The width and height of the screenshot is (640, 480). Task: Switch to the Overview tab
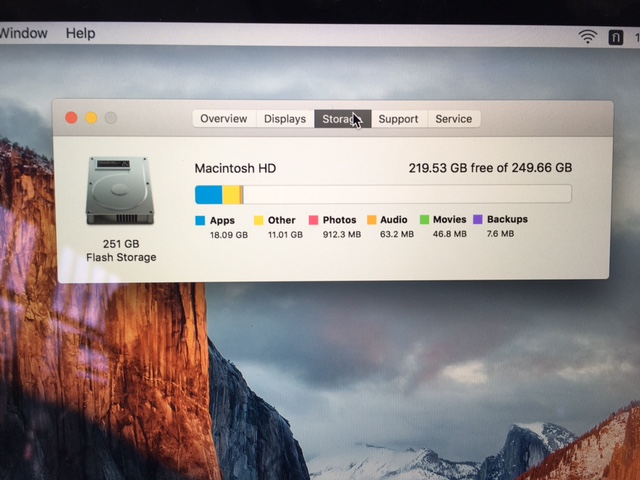(x=223, y=119)
